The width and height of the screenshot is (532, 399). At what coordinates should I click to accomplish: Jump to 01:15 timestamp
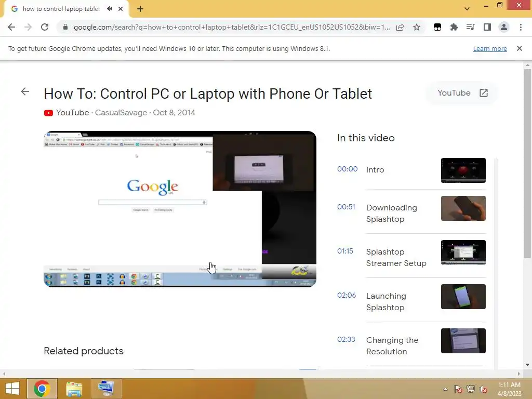click(x=345, y=251)
